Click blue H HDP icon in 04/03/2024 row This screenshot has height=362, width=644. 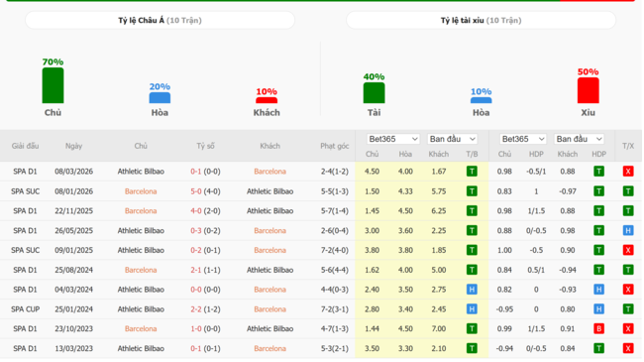point(598,290)
